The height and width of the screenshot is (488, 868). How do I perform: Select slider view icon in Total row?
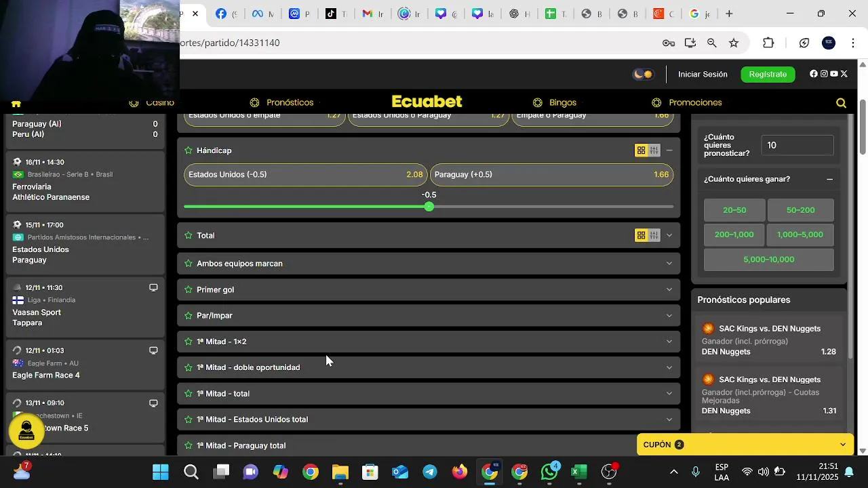[x=654, y=235]
